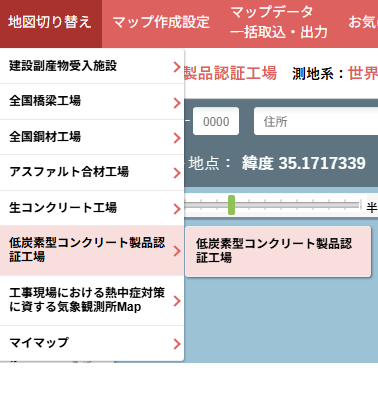Open the マップ作成設定 menu
Viewport: 378px width, 411px height.
(161, 23)
